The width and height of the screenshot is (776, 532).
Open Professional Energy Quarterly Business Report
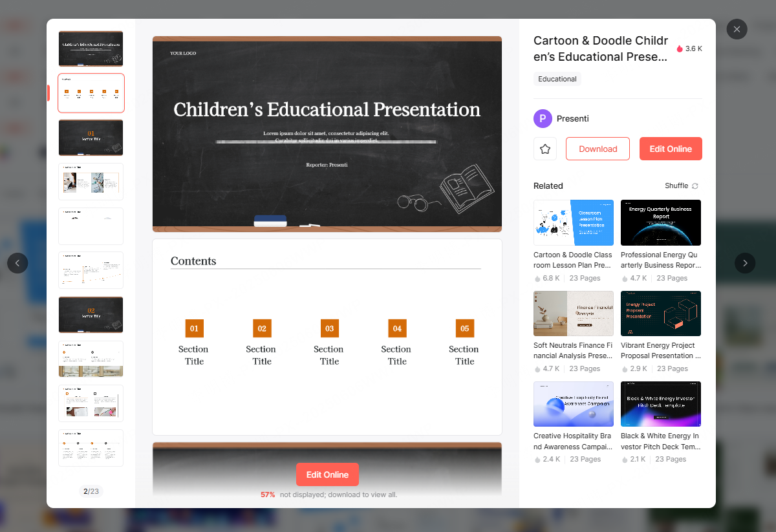[x=660, y=222]
